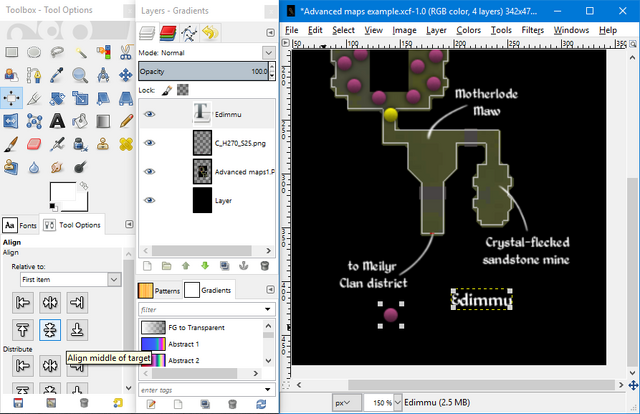
Task: Select the Text tool
Action: [x=57, y=121]
